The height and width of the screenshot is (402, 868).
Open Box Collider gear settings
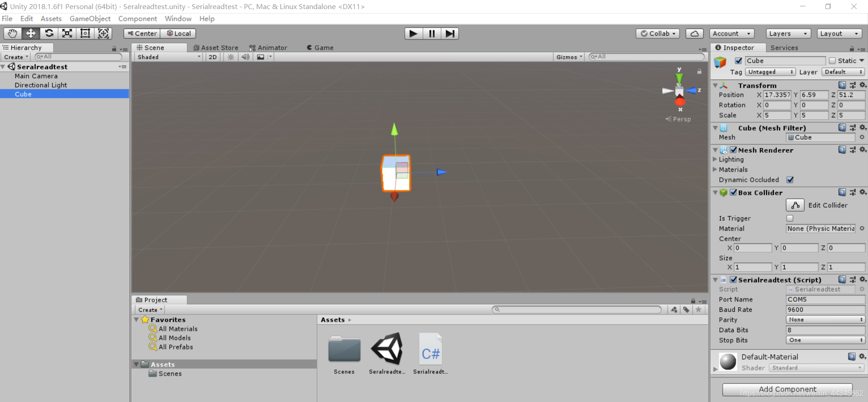(863, 192)
